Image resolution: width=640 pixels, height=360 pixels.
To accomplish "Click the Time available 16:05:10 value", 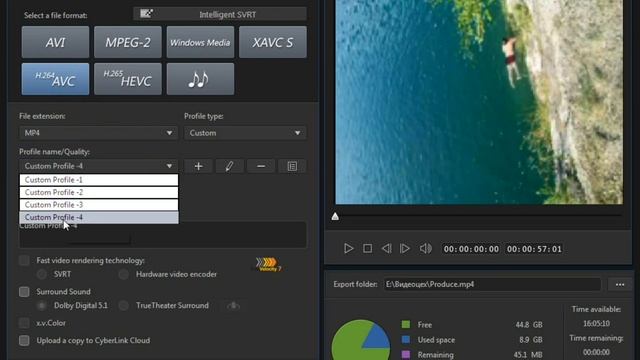I will (x=596, y=324).
